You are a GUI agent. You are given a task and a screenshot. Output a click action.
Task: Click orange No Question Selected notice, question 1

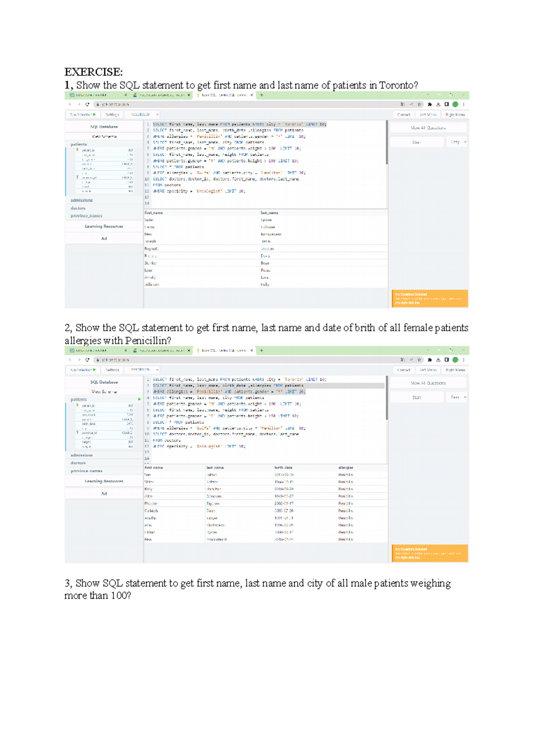430,299
